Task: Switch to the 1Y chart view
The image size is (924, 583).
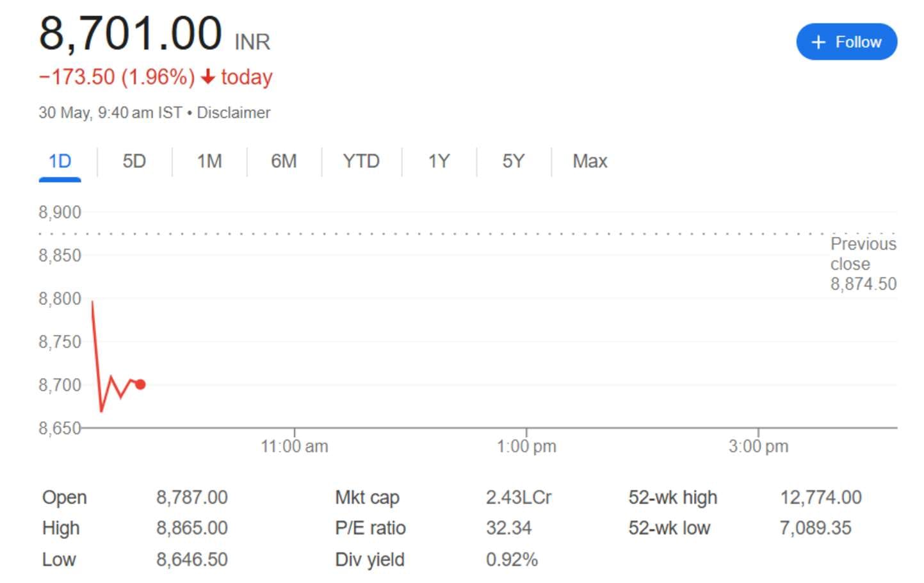Action: pyautogui.click(x=439, y=161)
